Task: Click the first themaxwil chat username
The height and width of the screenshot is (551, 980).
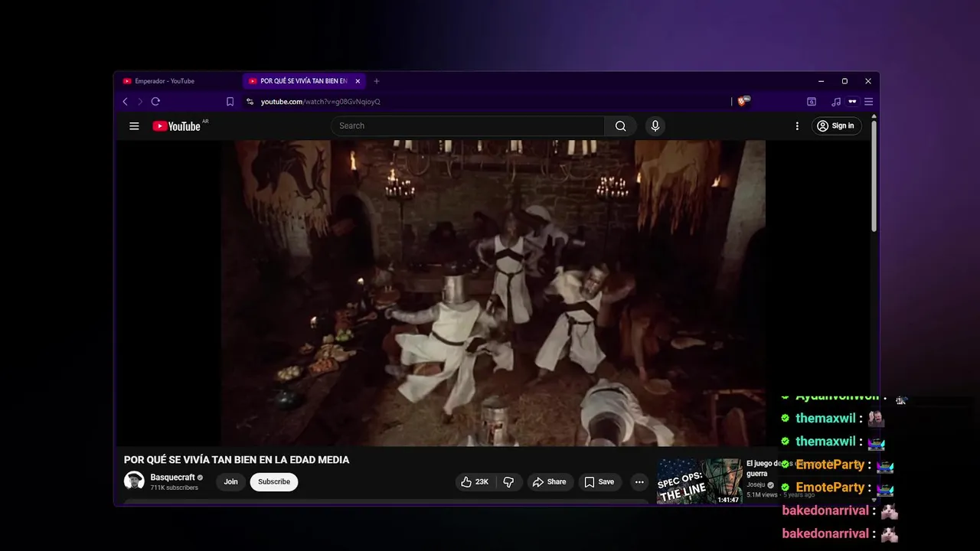Action: (825, 419)
